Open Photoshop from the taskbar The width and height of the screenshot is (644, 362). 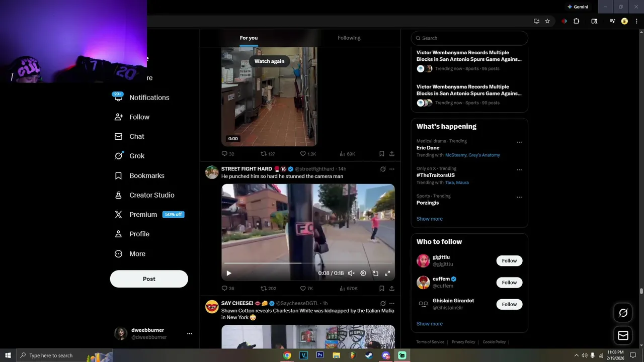320,355
